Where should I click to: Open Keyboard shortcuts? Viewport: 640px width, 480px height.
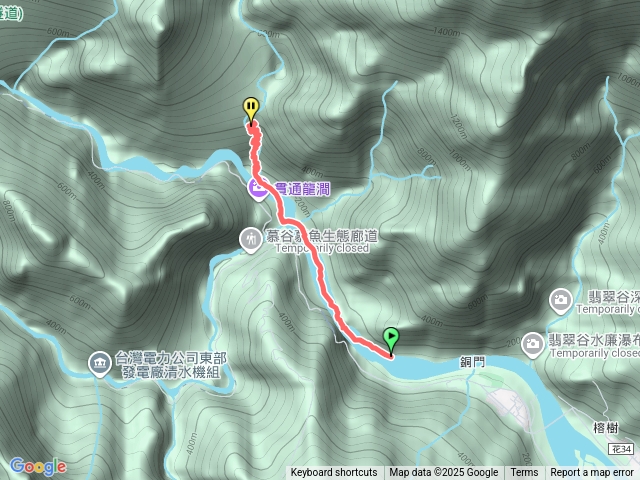[334, 473]
